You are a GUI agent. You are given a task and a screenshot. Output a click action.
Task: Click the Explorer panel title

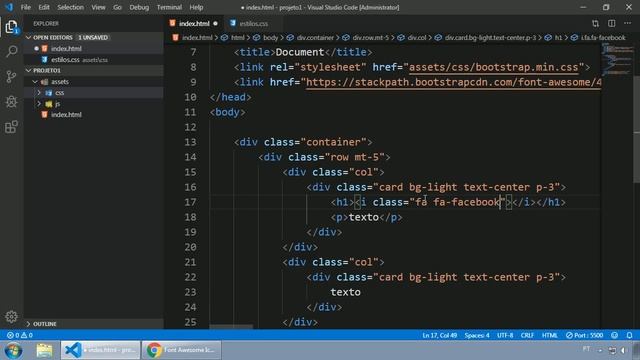(46, 24)
